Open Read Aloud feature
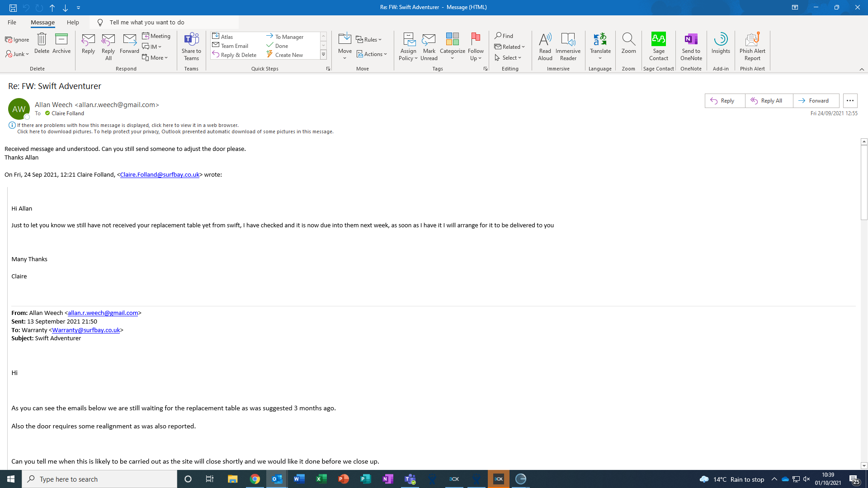Image resolution: width=868 pixels, height=488 pixels. click(545, 46)
